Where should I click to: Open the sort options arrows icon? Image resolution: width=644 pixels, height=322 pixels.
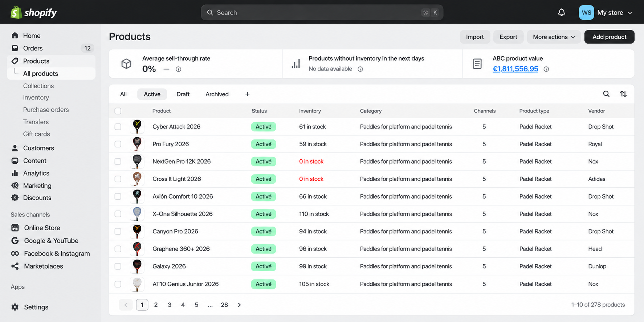[623, 94]
